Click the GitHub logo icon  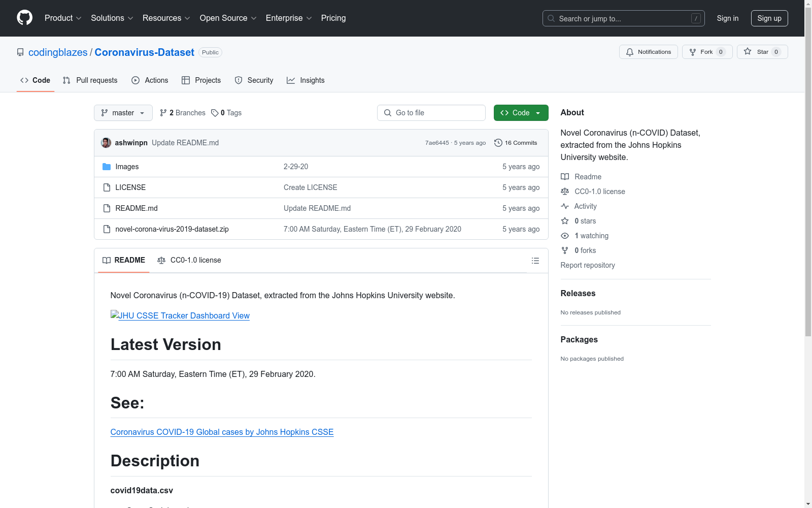tap(24, 18)
